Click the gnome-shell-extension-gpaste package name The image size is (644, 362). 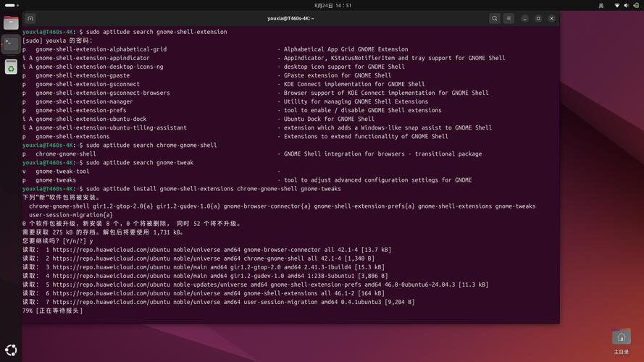tap(83, 75)
